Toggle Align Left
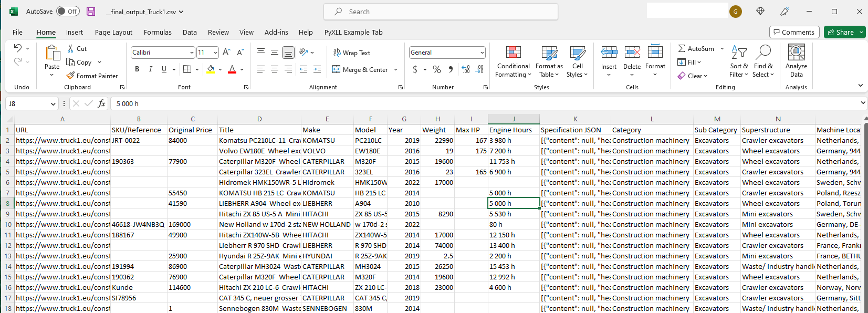This screenshot has width=868, height=313. [x=261, y=69]
